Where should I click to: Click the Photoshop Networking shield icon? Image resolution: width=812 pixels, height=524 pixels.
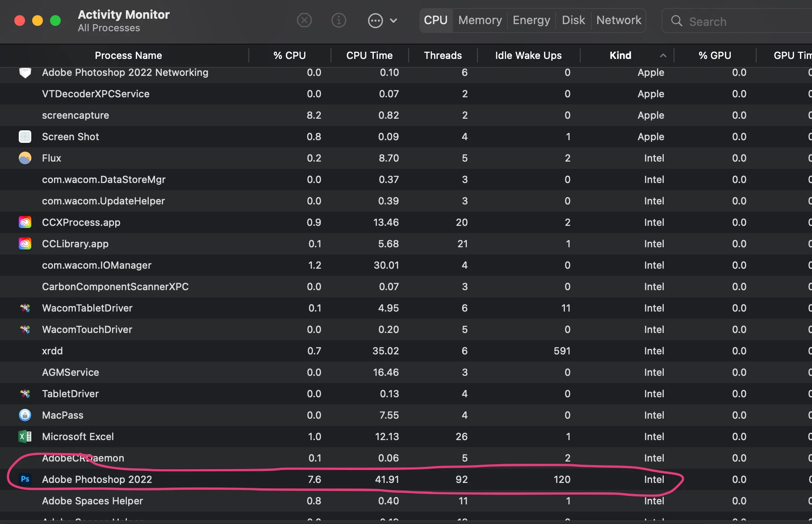25,73
